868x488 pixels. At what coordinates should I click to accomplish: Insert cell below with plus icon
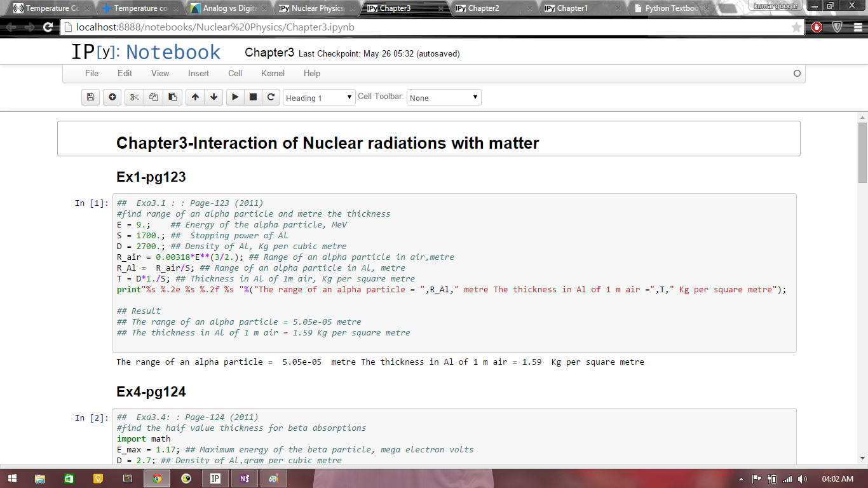point(112,97)
